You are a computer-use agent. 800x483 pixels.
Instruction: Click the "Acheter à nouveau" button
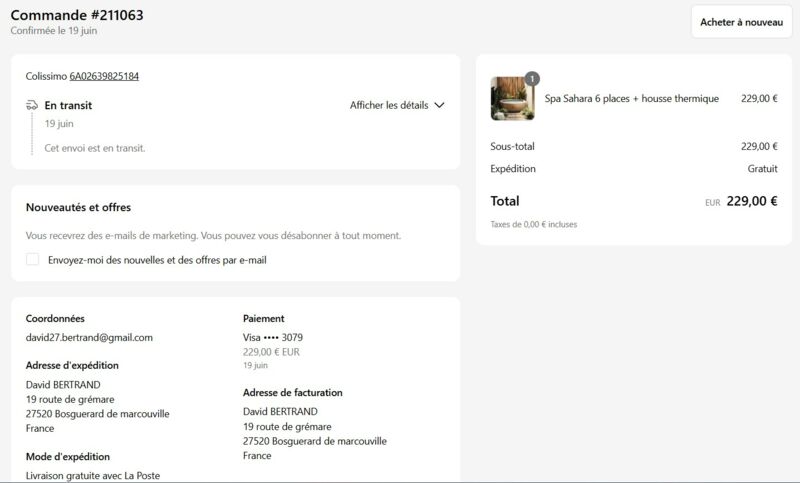coord(741,22)
